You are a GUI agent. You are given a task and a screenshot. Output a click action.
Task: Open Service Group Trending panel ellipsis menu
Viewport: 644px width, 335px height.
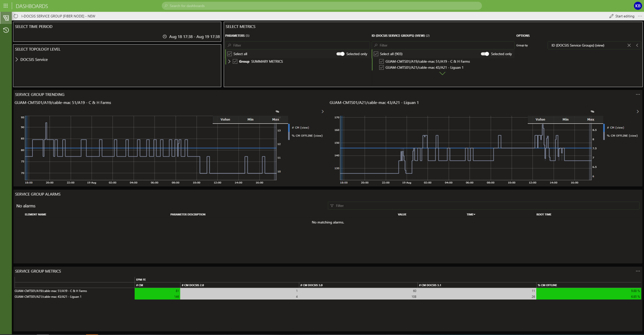(637, 95)
